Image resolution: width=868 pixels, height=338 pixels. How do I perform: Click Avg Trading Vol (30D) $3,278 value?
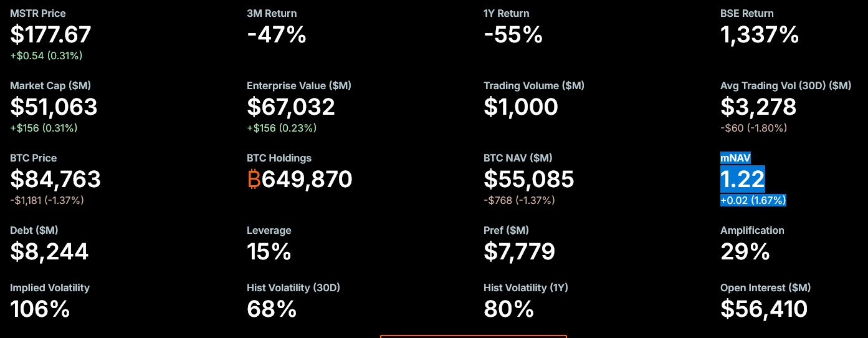pyautogui.click(x=758, y=107)
